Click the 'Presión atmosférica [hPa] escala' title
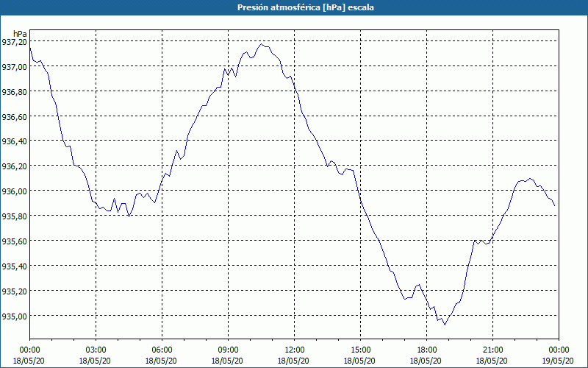The image size is (588, 368). (305, 7)
